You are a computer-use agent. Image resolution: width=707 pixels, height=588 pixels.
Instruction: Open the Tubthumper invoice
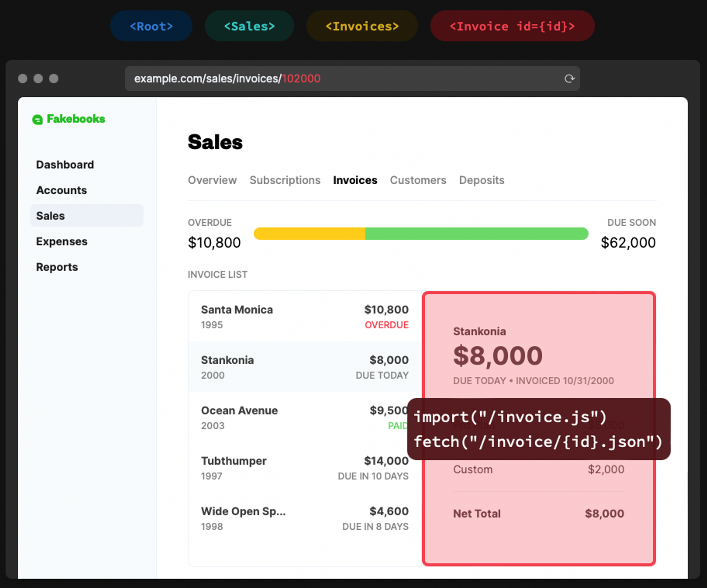(x=272, y=467)
